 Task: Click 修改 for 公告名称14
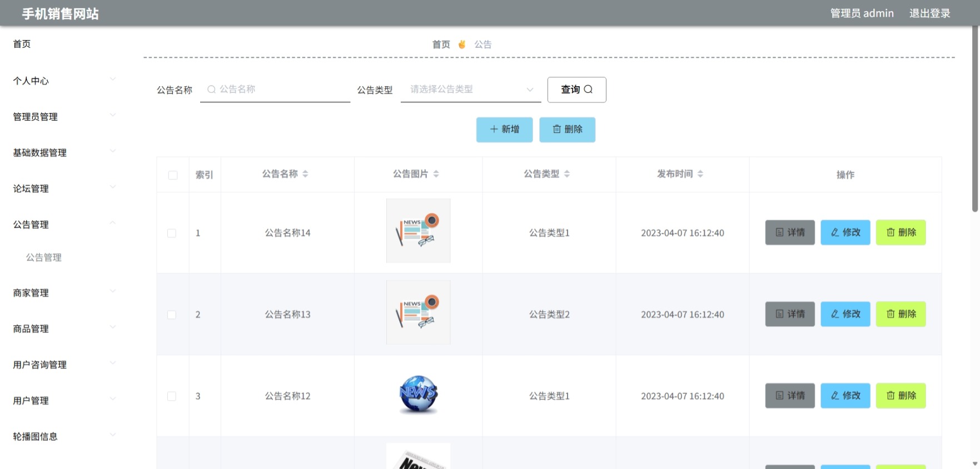[x=845, y=232]
